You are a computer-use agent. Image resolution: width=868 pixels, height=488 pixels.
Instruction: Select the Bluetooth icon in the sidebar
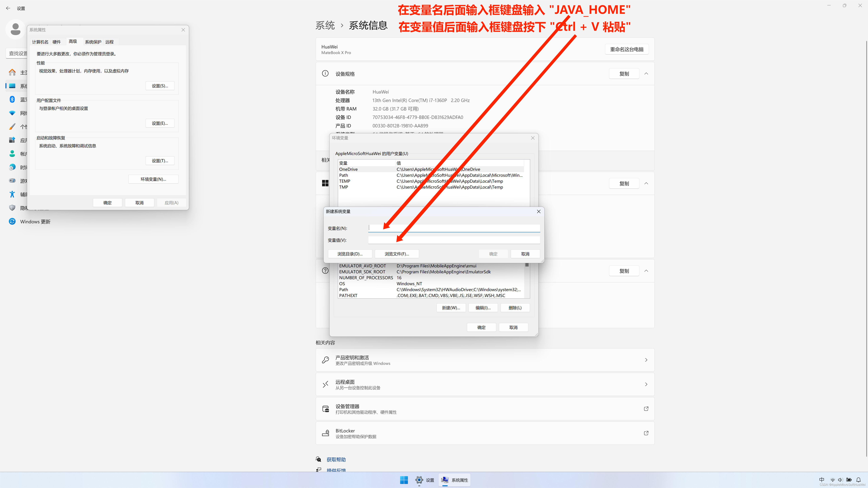tap(12, 99)
